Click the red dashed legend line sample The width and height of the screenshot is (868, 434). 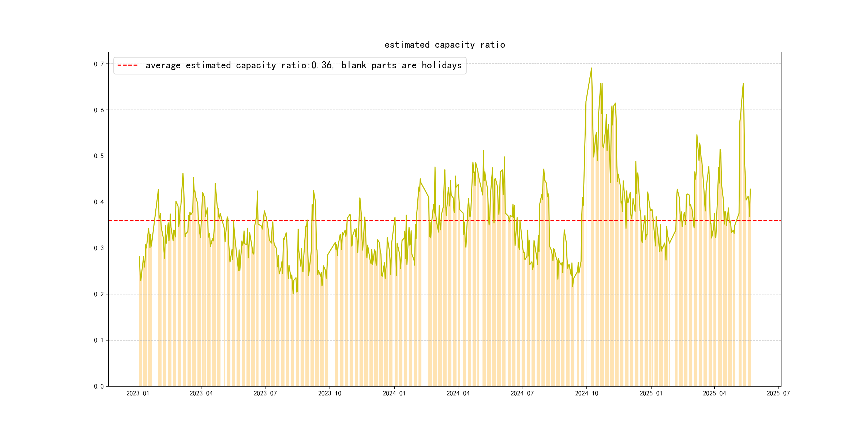(127, 65)
